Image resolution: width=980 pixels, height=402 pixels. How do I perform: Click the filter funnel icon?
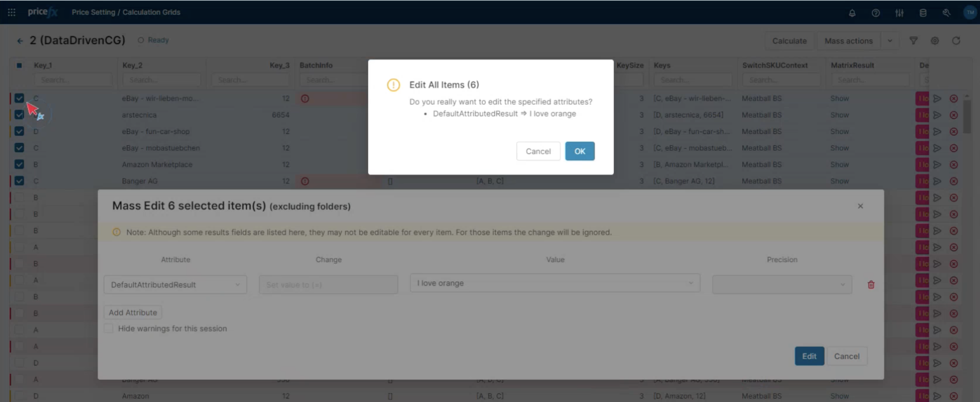pos(913,41)
